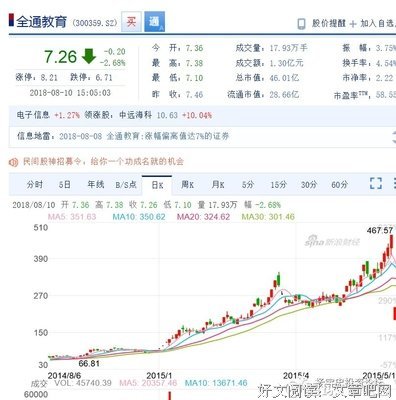Click the 66.81 low price marker
Screen dimensions: 396x400
[89, 364]
